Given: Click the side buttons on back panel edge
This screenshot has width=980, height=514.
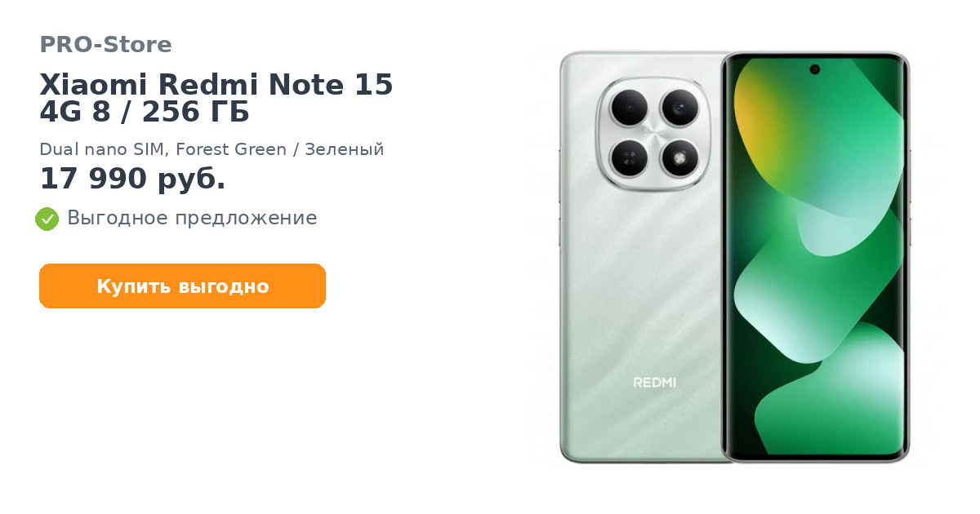Looking at the screenshot, I should 559,196.
